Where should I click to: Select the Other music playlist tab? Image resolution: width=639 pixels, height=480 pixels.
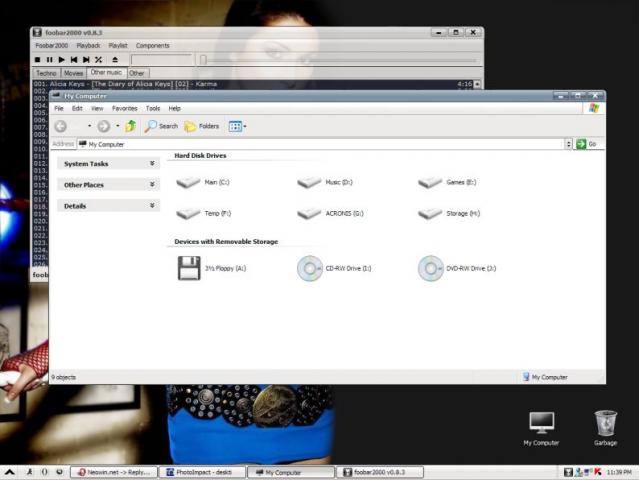(106, 73)
